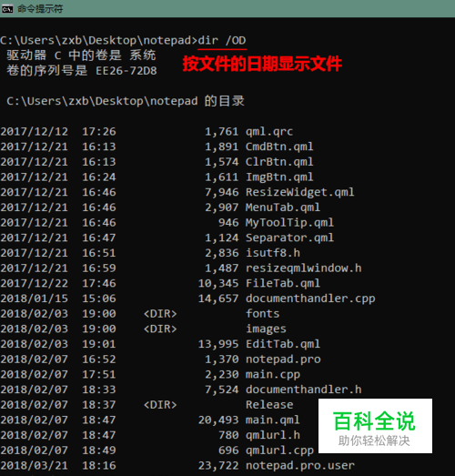Click the file name EditTab.qml
This screenshot has width=455, height=476.
283,344
